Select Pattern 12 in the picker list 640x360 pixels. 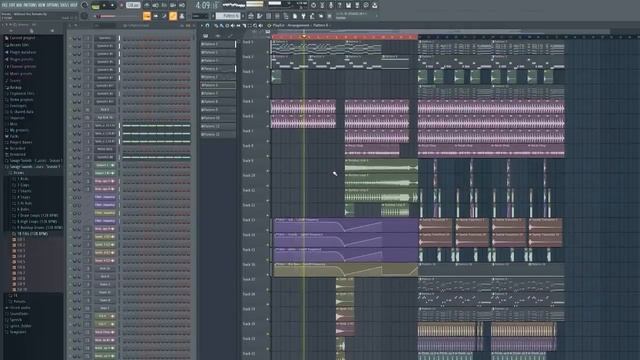218,134
